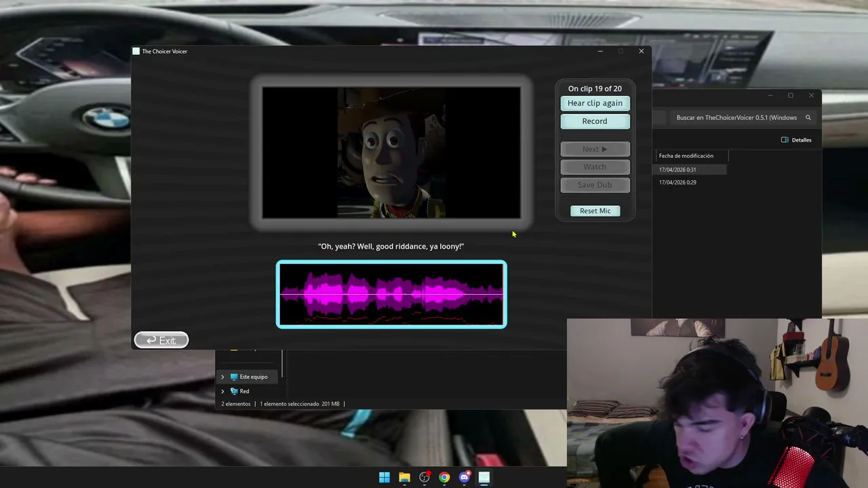Expand the Este equipo tree node
This screenshot has width=868, height=488.
pyautogui.click(x=222, y=377)
